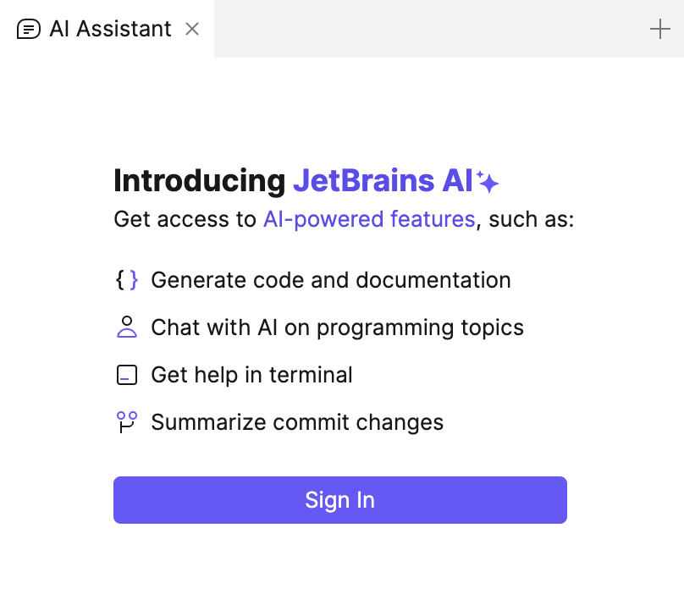Open the AI-powered features link
The height and width of the screenshot is (616, 684).
click(x=369, y=219)
